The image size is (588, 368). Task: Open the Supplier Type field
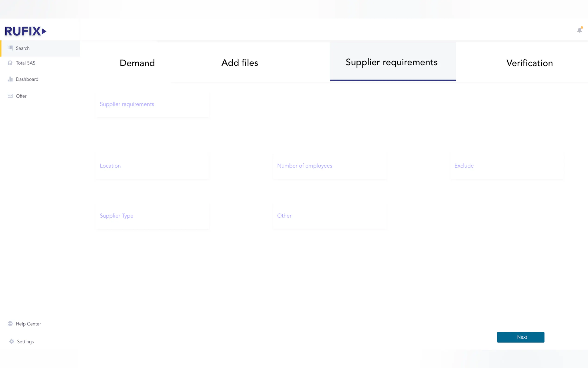click(153, 216)
